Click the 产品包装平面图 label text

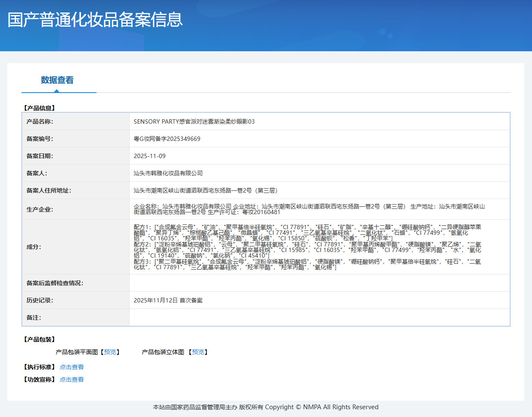(x=77, y=352)
